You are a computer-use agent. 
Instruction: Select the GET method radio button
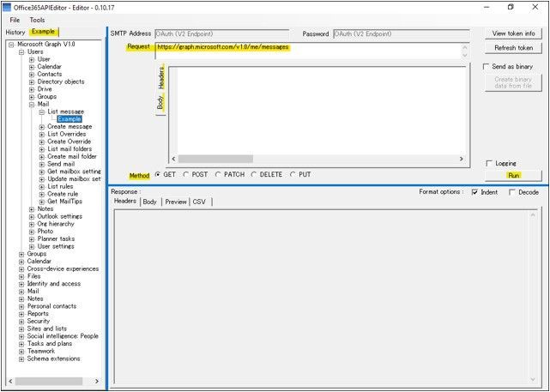(x=158, y=175)
